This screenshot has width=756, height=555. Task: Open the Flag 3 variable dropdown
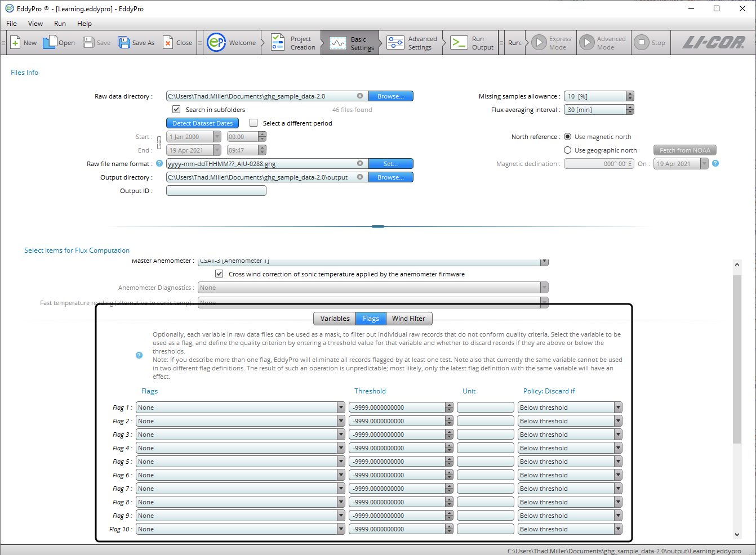click(x=341, y=435)
